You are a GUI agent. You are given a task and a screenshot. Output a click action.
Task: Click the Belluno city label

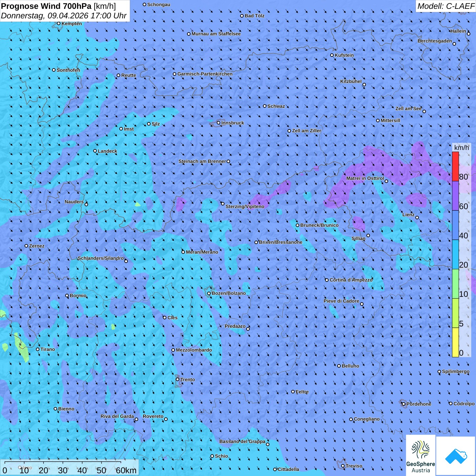[350, 366]
